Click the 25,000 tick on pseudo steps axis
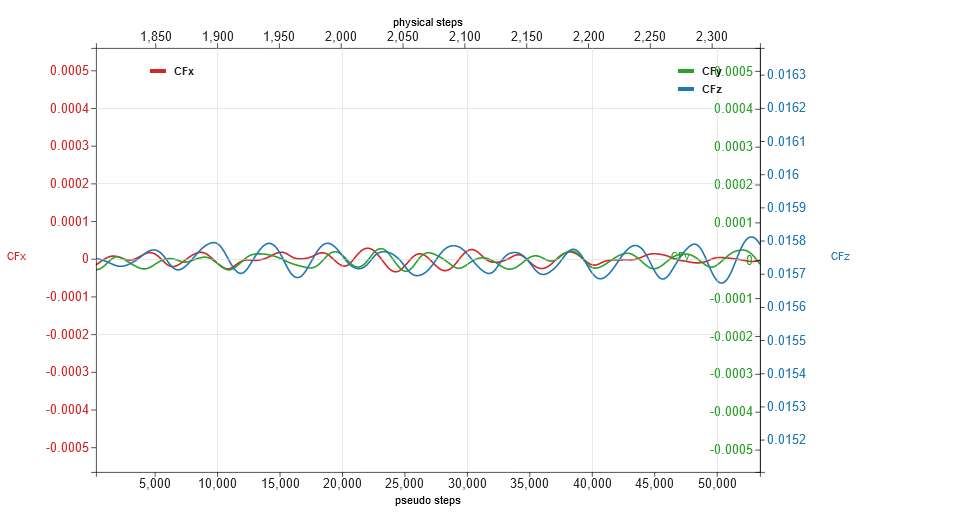 [405, 483]
